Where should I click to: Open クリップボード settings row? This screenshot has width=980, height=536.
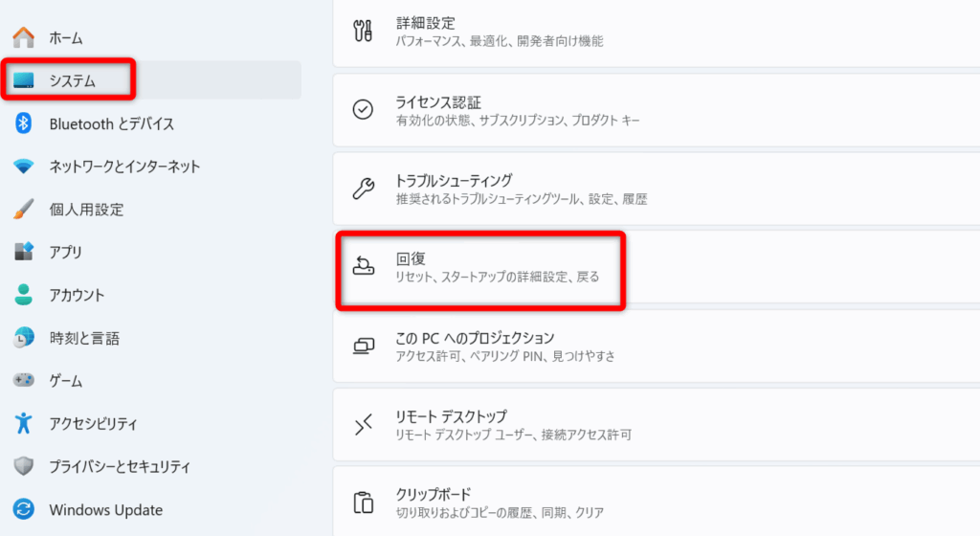pos(500,503)
